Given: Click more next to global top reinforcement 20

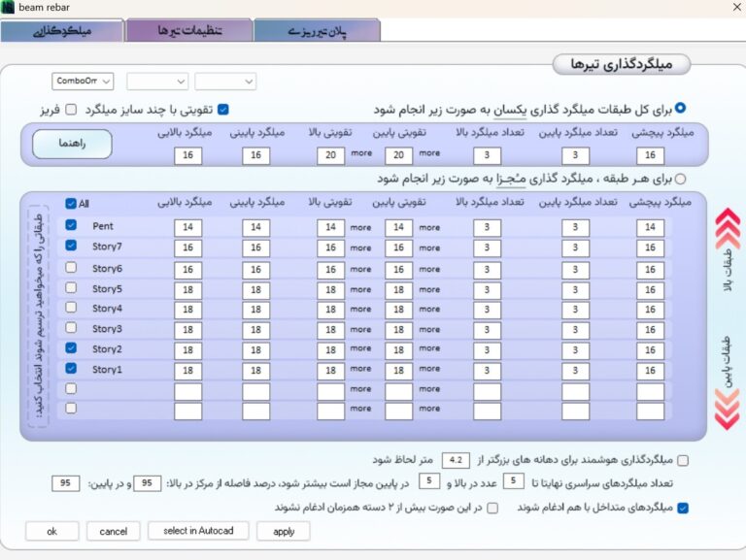Looking at the screenshot, I should (x=361, y=153).
